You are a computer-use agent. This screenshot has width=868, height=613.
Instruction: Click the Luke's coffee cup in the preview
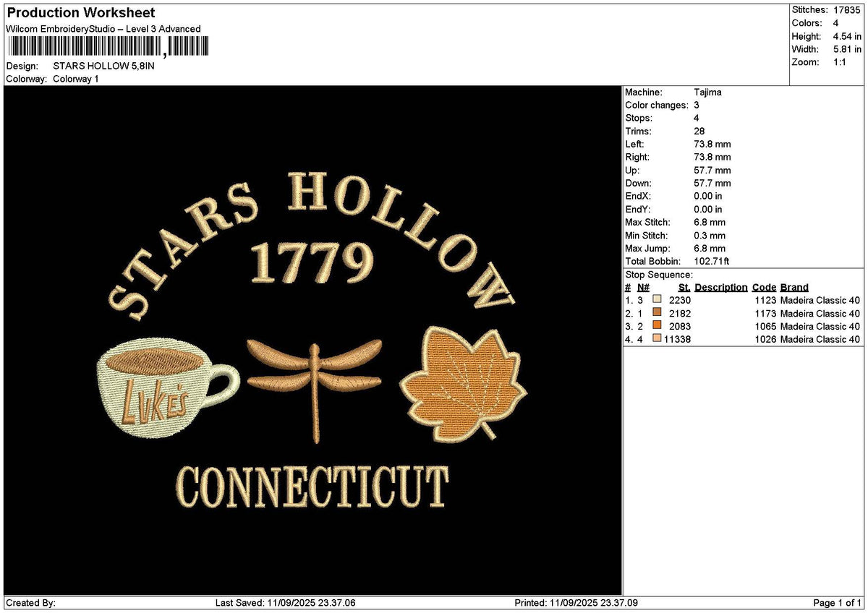[166, 389]
